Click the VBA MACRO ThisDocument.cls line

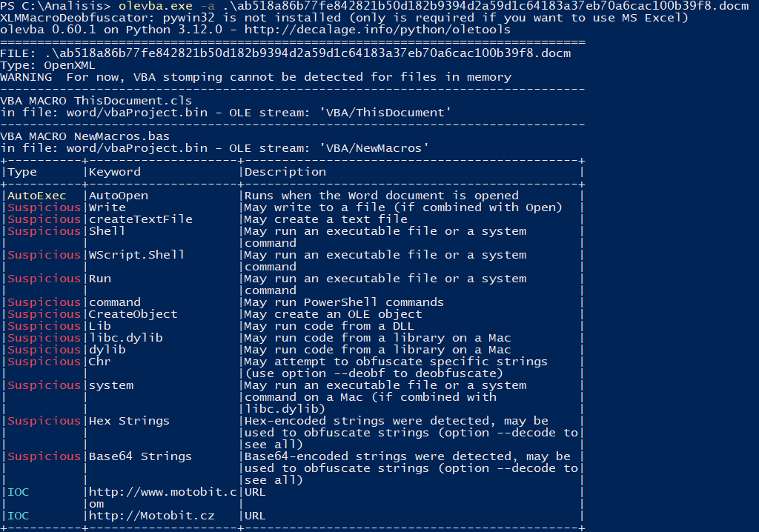pyautogui.click(x=96, y=101)
